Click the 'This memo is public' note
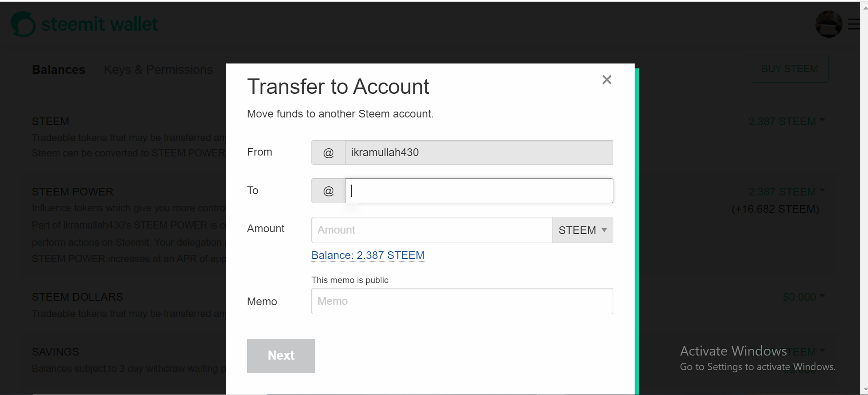This screenshot has height=395, width=868. point(350,280)
